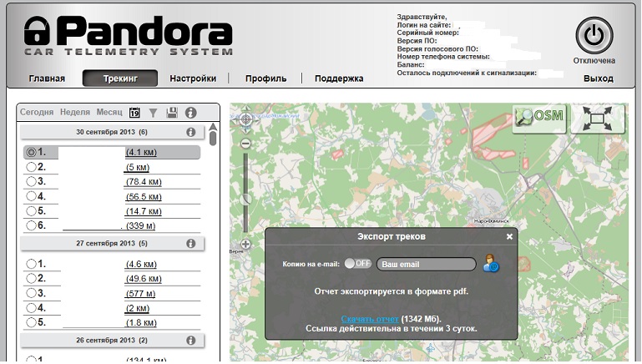Image resolution: width=642 pixels, height=364 pixels.
Task: Click the track filter funnel icon
Action: (153, 113)
